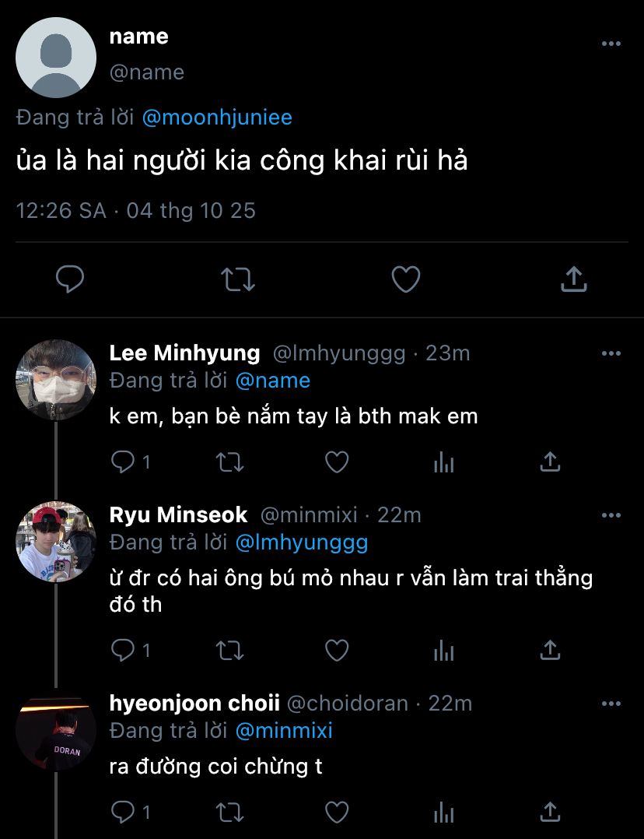Image resolution: width=644 pixels, height=839 pixels.
Task: Open Ryu Minseok's profile picture
Action: (x=55, y=542)
